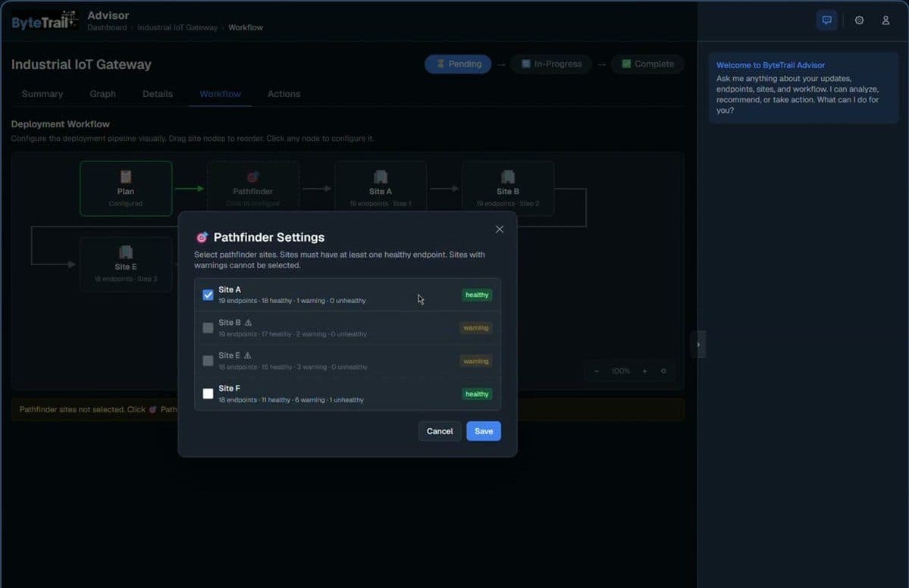Click the warning badge for Site B
This screenshot has width=909, height=588.
pyautogui.click(x=476, y=328)
